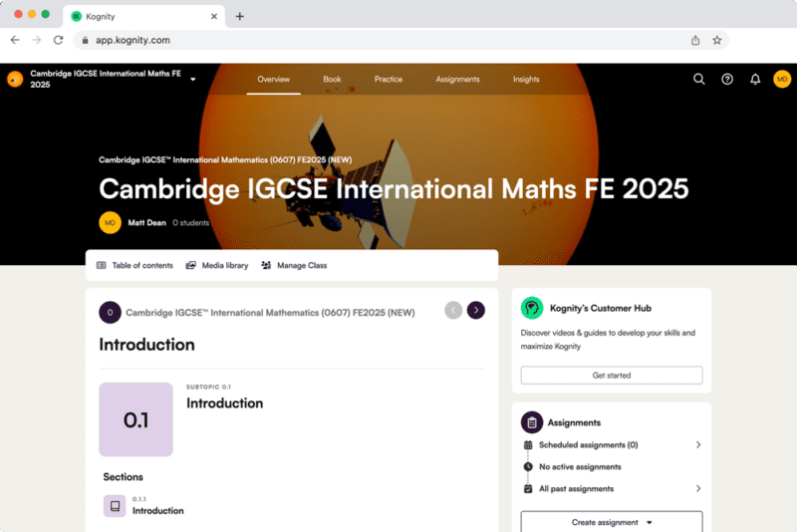This screenshot has width=797, height=532.
Task: Click the Media library icon
Action: (x=190, y=265)
